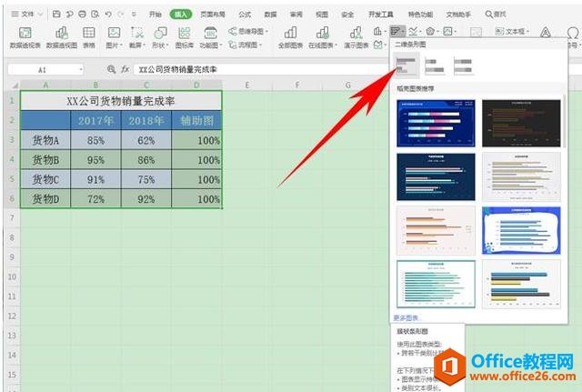The image size is (582, 392).
Task: Insert a PivotChart (数据透视图)
Action: pyautogui.click(x=62, y=38)
